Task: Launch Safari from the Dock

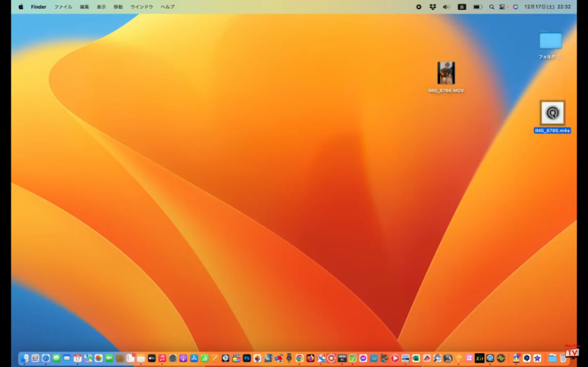Action: coord(46,358)
